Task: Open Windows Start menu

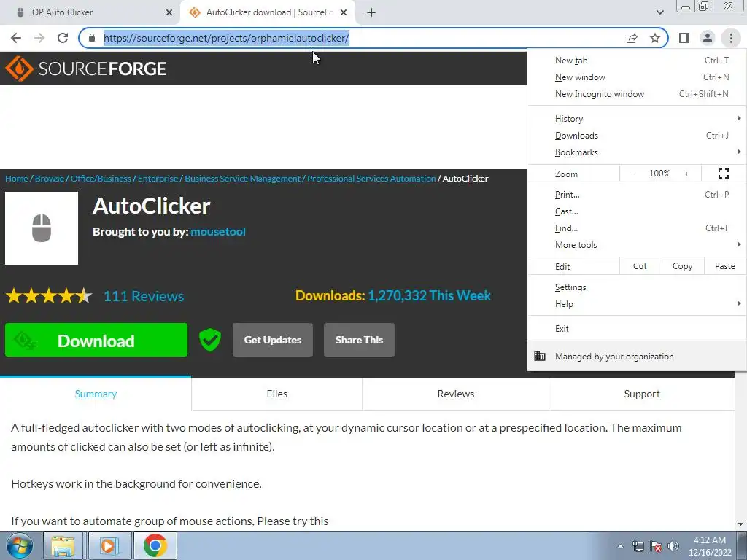Action: [x=19, y=545]
